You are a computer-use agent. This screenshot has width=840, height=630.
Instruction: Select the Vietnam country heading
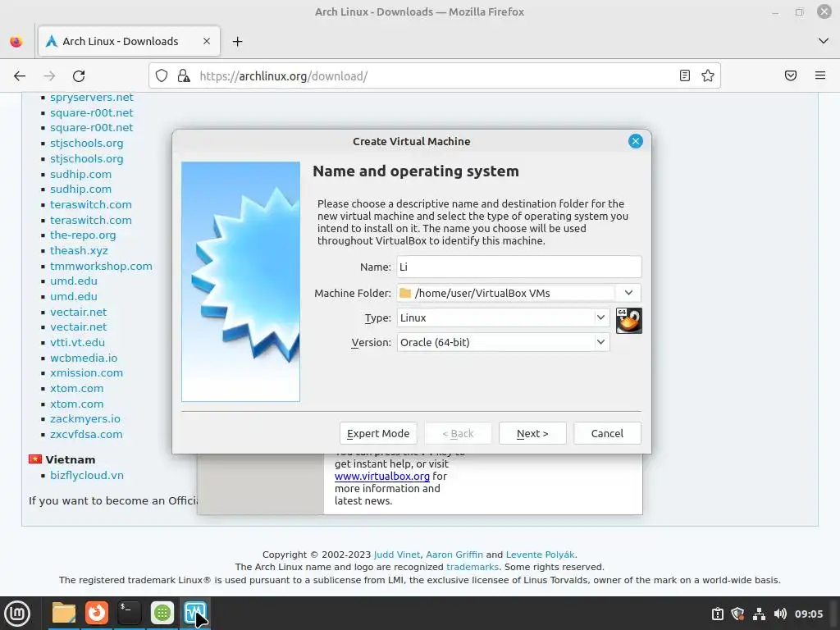click(x=71, y=459)
